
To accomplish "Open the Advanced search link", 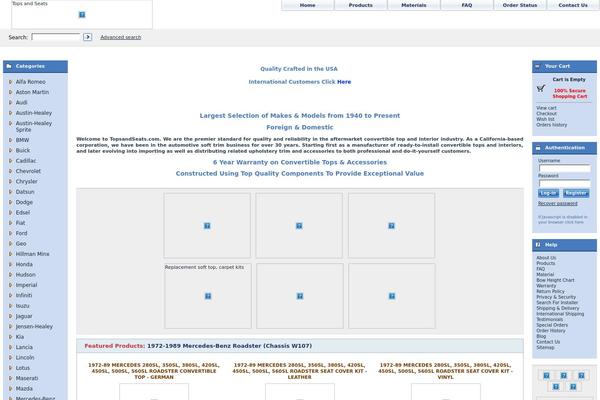I will point(121,37).
